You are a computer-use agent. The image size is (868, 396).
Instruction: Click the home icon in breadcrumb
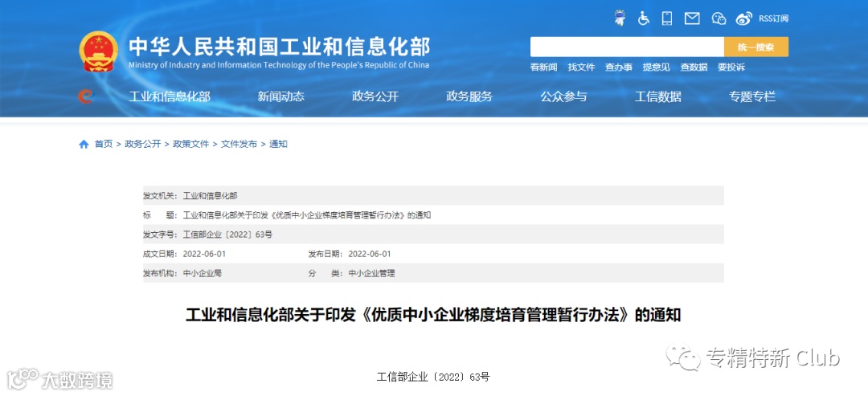point(84,145)
